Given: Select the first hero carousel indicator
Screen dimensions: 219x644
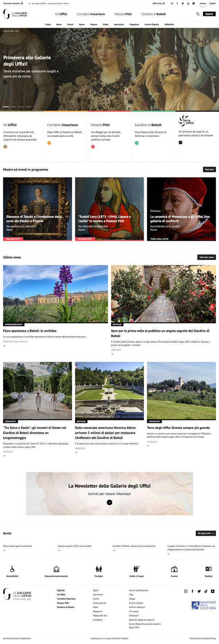Looking at the screenshot, I should 6,107.
